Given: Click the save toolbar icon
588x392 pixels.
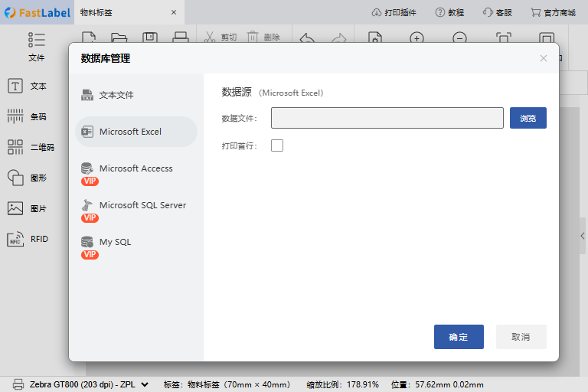Looking at the screenshot, I should pyautogui.click(x=150, y=38).
